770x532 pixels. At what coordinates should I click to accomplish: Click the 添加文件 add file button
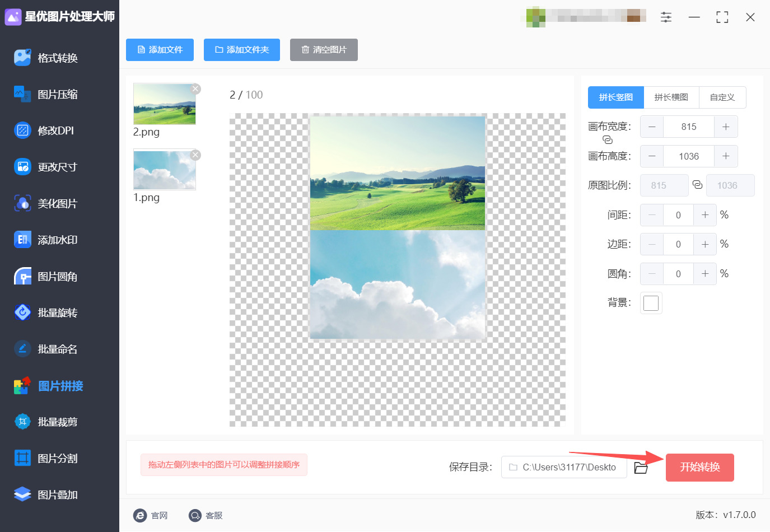pyautogui.click(x=160, y=50)
